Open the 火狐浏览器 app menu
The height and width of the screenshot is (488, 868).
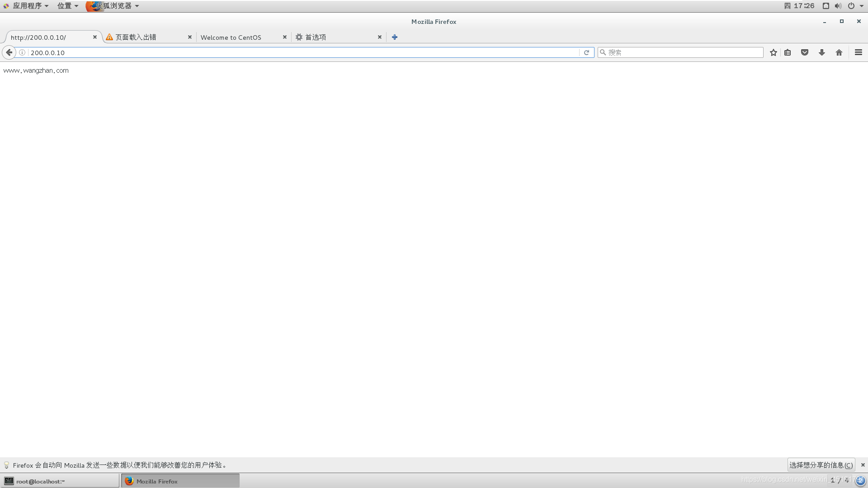[113, 6]
